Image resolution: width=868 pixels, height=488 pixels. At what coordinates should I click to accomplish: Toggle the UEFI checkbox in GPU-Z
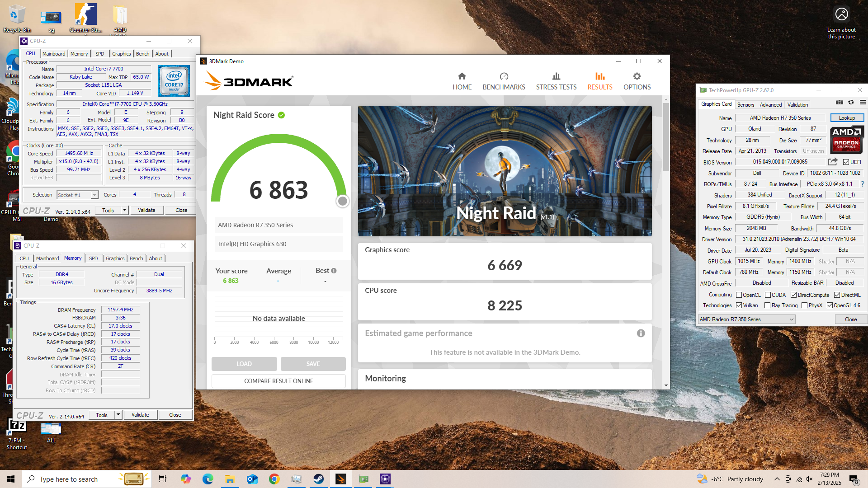pos(846,162)
